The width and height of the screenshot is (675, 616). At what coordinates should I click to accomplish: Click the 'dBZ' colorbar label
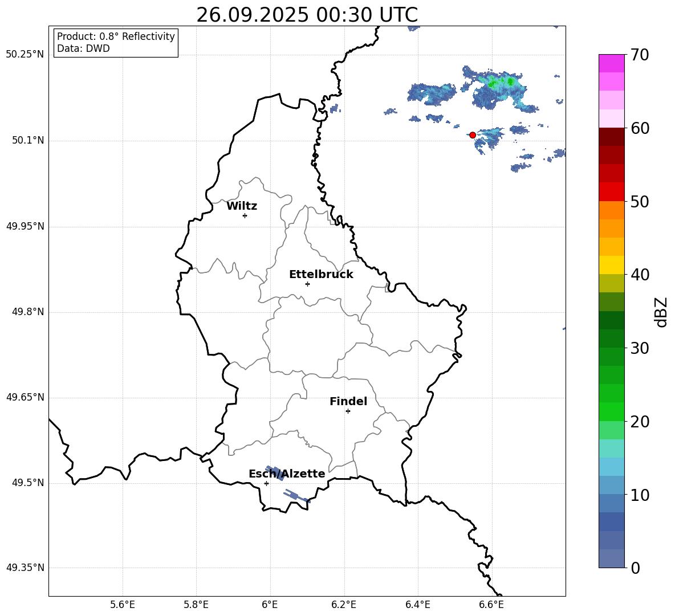click(661, 312)
